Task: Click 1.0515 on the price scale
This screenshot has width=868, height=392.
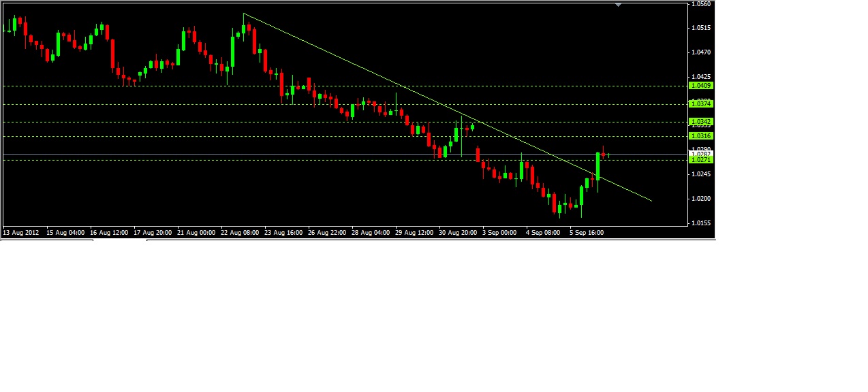Action: [701, 28]
